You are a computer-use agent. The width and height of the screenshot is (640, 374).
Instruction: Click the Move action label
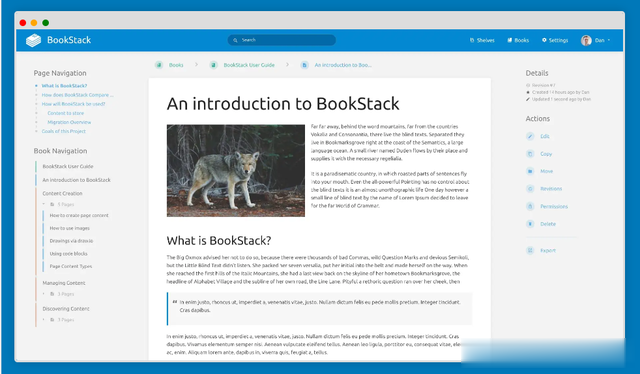pos(547,171)
